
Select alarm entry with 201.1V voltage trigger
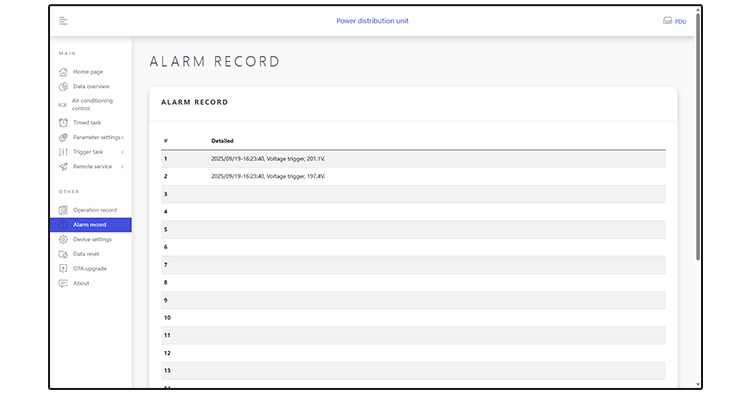point(268,159)
